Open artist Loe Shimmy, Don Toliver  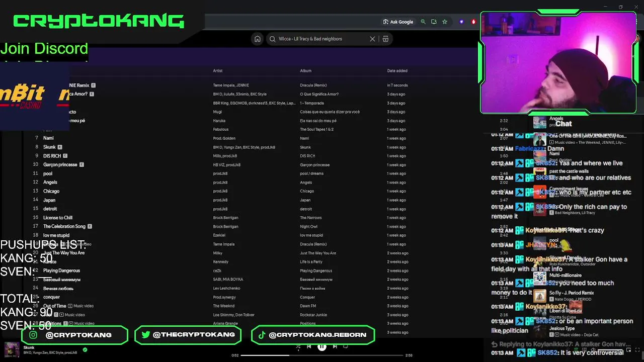coord(233,315)
